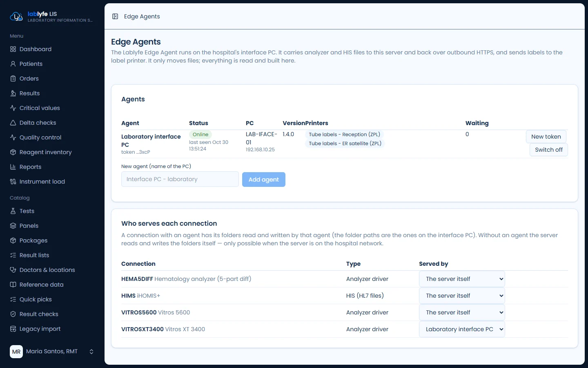588x368 pixels.
Task: Open Orders page
Action: (x=52, y=79)
